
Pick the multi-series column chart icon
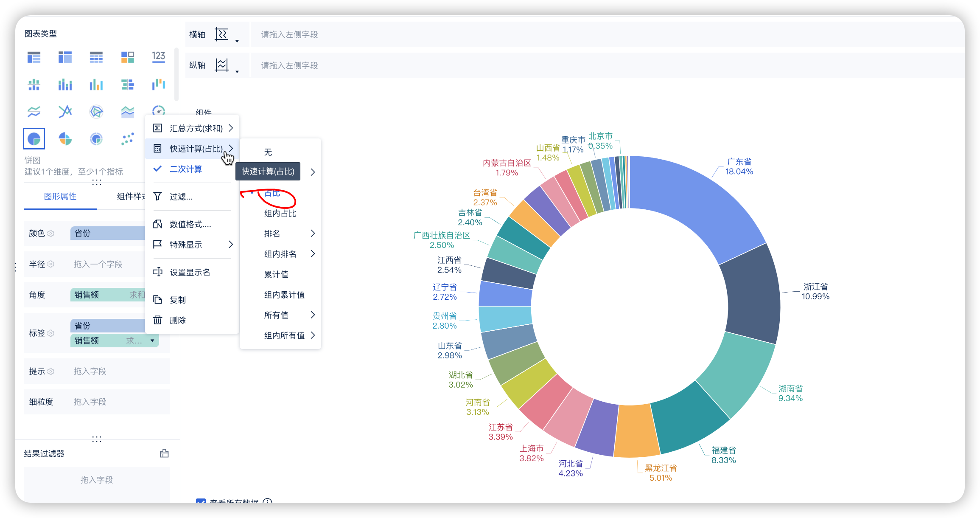point(96,84)
